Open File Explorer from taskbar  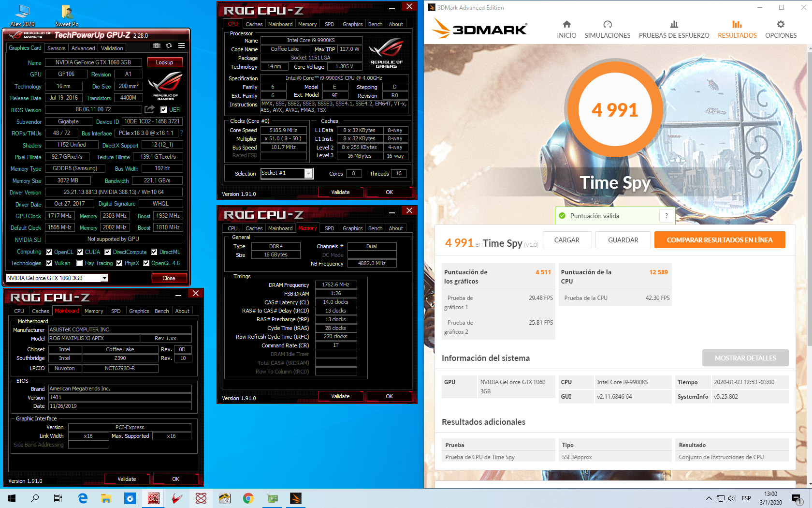click(106, 498)
